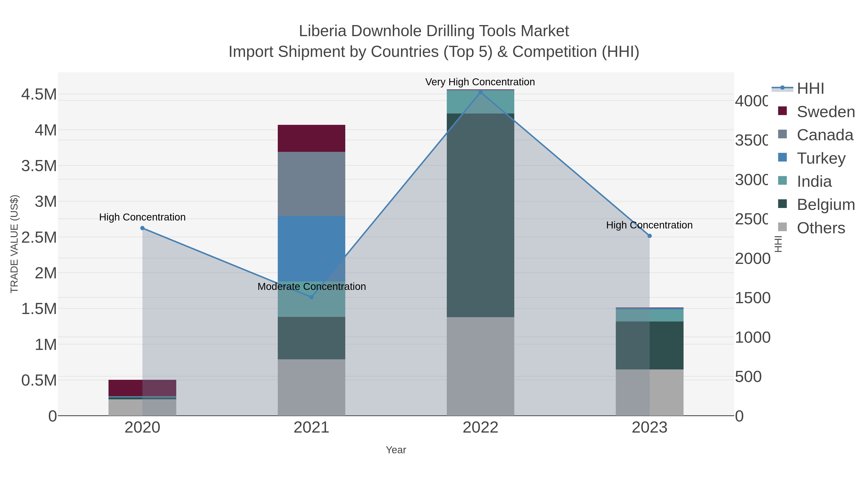This screenshot has height=488, width=868.
Task: Click the Others segment of the 2023 bar
Action: point(650,393)
